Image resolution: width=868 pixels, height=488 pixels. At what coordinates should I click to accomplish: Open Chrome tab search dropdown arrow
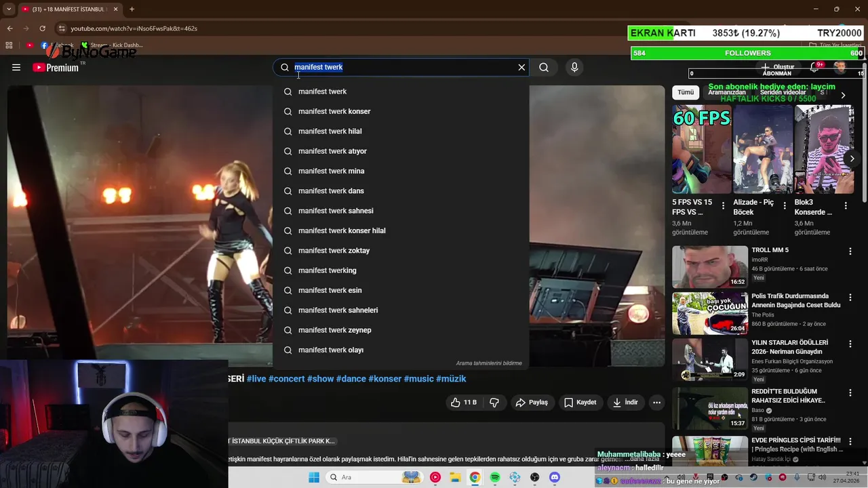pyautogui.click(x=9, y=9)
